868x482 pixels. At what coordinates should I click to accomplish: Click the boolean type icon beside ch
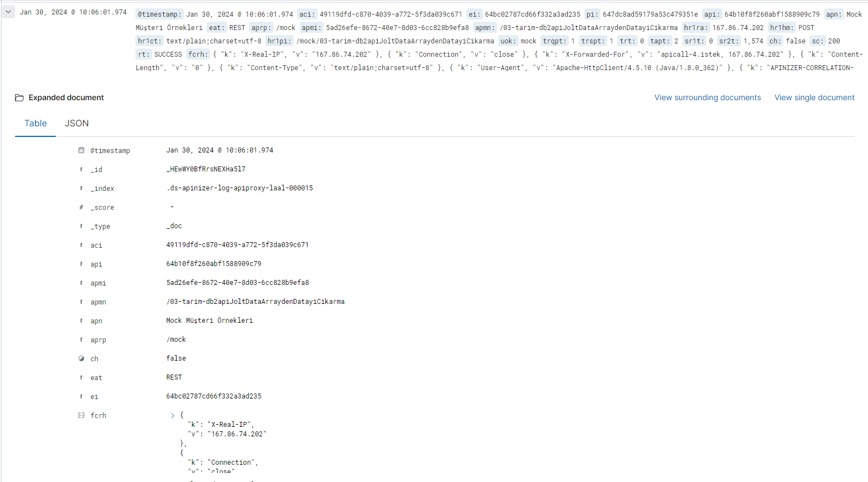pos(81,359)
